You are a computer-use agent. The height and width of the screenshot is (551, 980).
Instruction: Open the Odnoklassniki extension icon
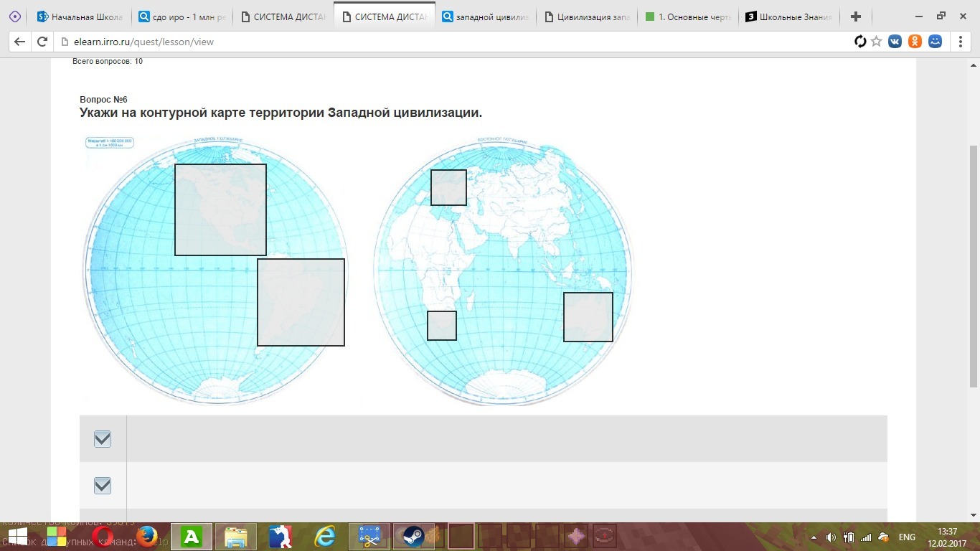point(915,42)
